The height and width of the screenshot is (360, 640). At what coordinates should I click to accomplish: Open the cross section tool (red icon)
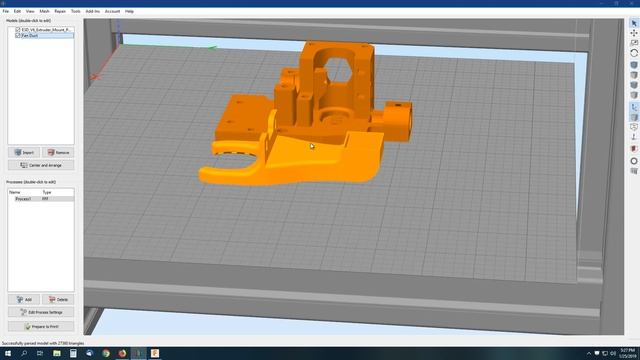point(634,149)
